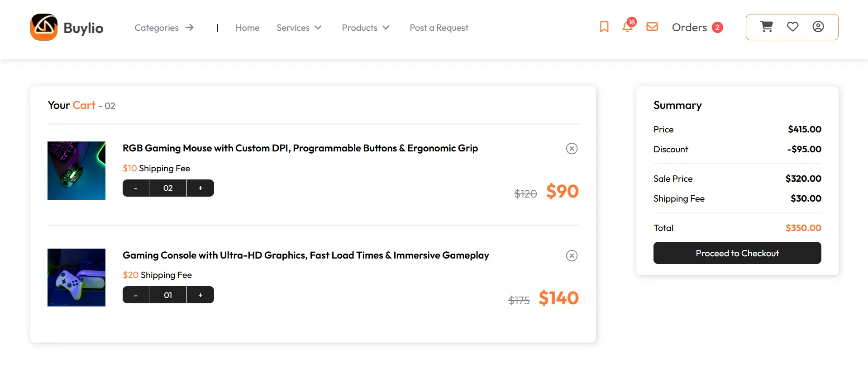
Task: Increase Gaming Console quantity with plus
Action: (200, 295)
